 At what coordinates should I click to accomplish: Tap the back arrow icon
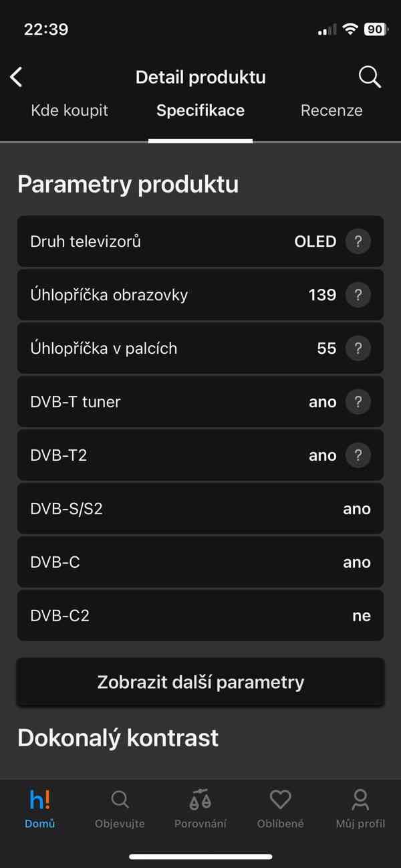point(17,77)
